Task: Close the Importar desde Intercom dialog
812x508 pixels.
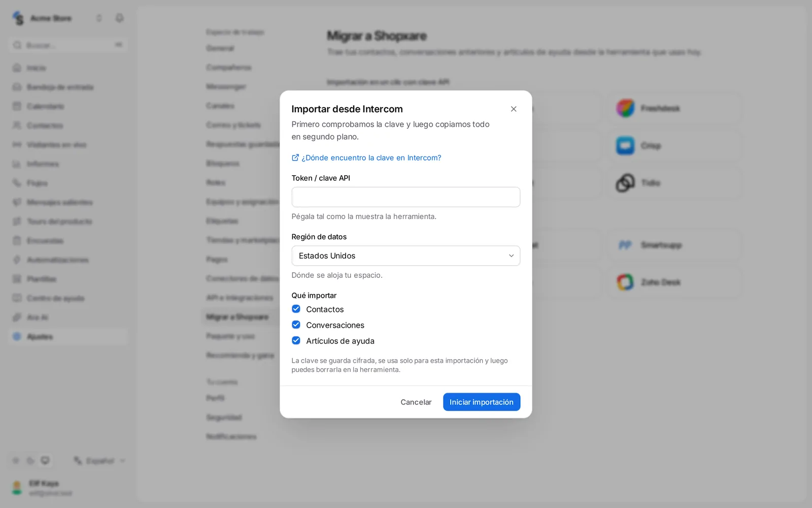Action: 514,109
